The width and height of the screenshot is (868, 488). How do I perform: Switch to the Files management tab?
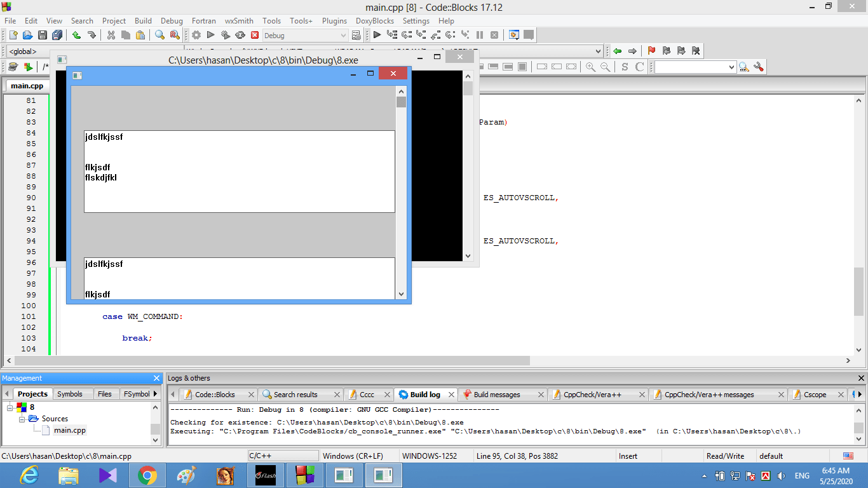coord(105,394)
